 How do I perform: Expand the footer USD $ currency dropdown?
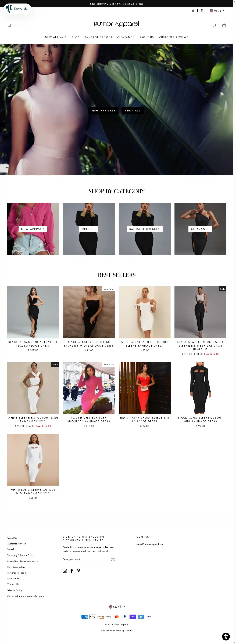pyautogui.click(x=117, y=607)
